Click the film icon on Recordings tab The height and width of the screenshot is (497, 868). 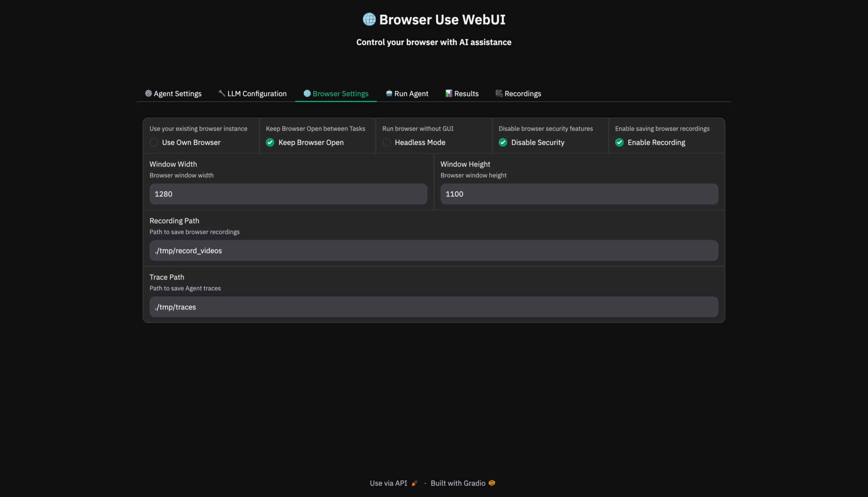[499, 93]
